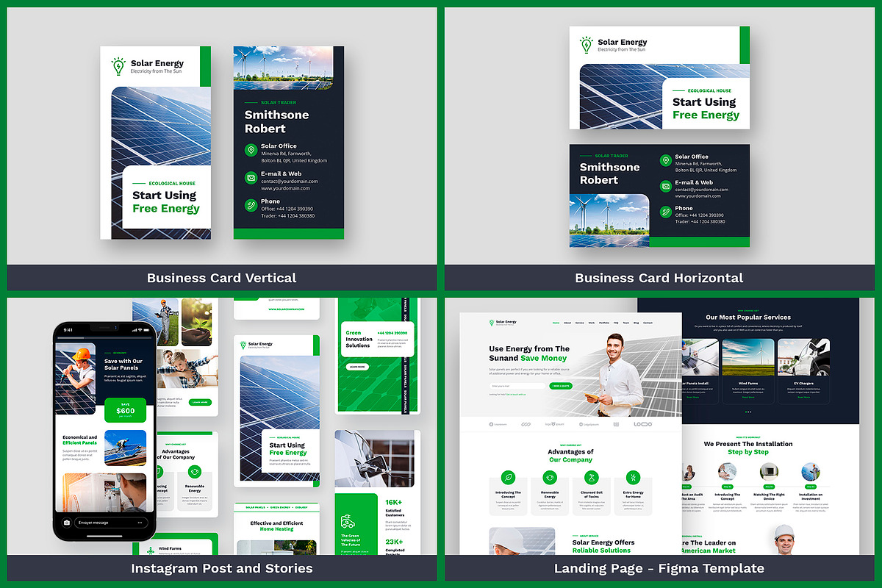Screen dimensions: 882x588
Task: Open the three-dot menu in the message bar
Action: pos(140,523)
